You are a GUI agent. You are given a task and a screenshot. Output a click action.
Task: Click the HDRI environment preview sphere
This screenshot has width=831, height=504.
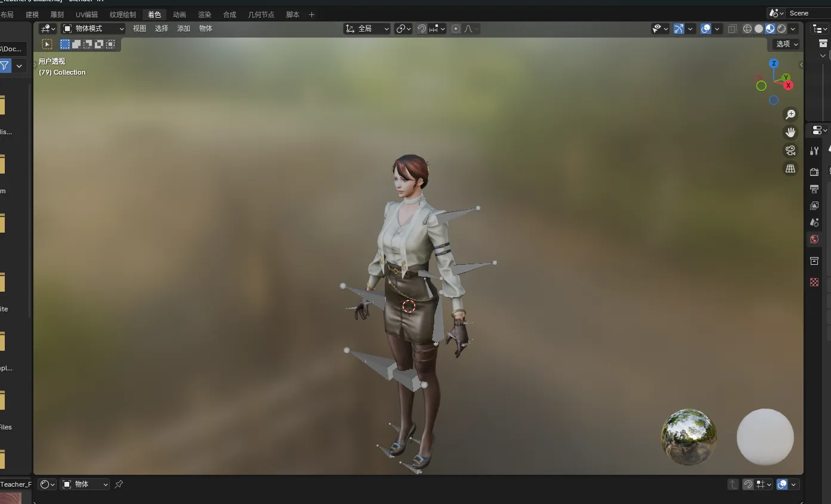689,437
